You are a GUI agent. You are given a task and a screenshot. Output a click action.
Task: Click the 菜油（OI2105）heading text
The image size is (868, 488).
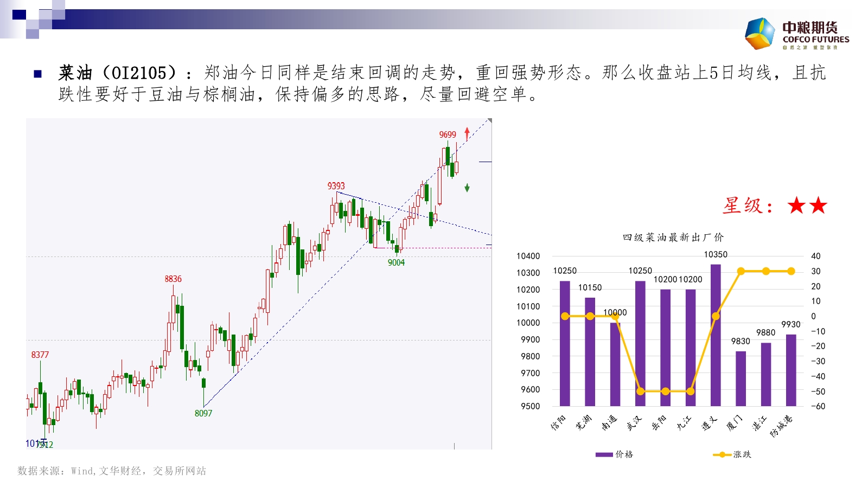click(x=118, y=73)
